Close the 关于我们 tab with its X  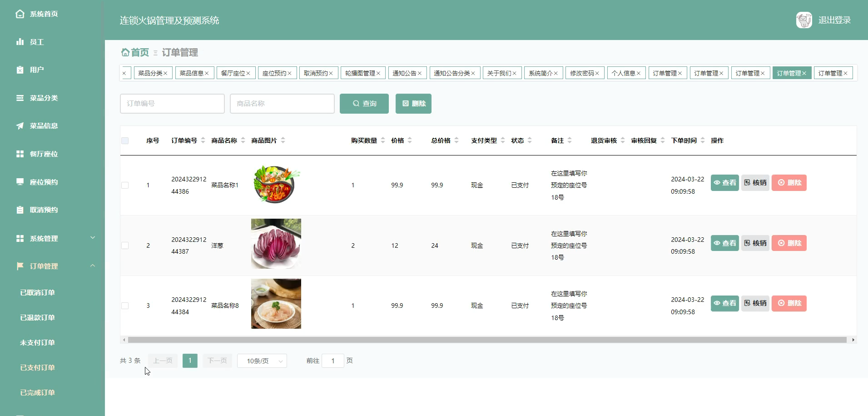point(515,73)
